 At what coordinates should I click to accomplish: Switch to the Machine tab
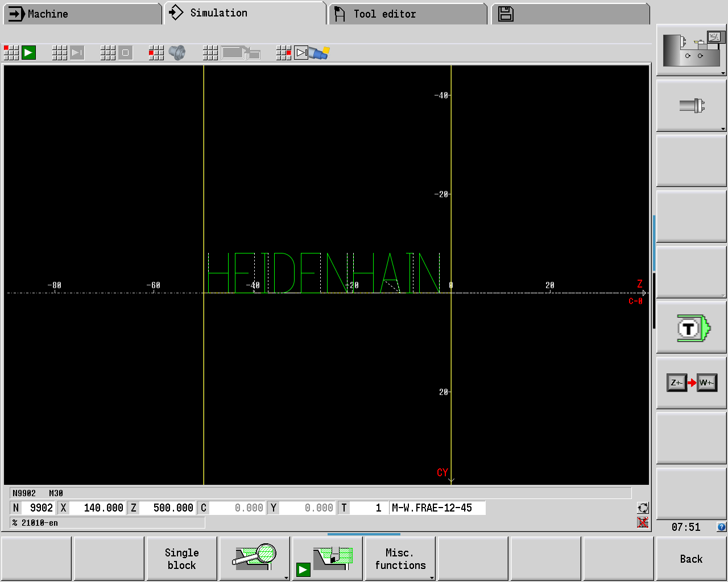click(x=82, y=14)
